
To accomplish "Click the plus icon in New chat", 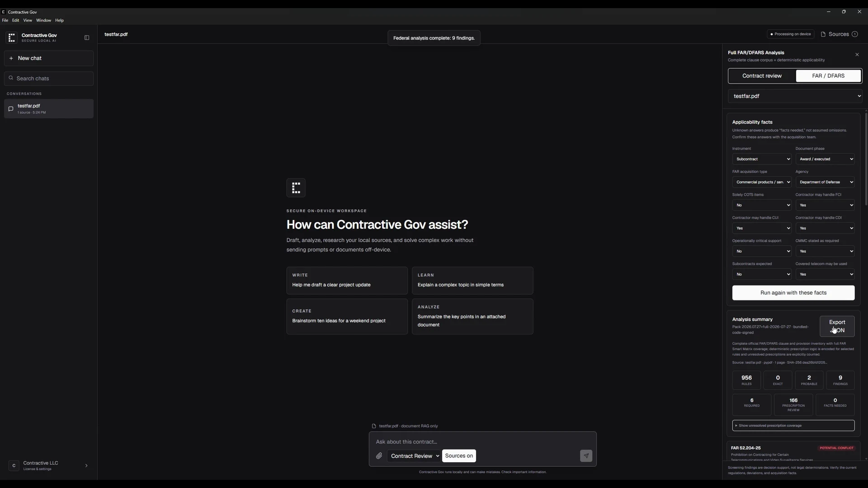I will (x=11, y=58).
